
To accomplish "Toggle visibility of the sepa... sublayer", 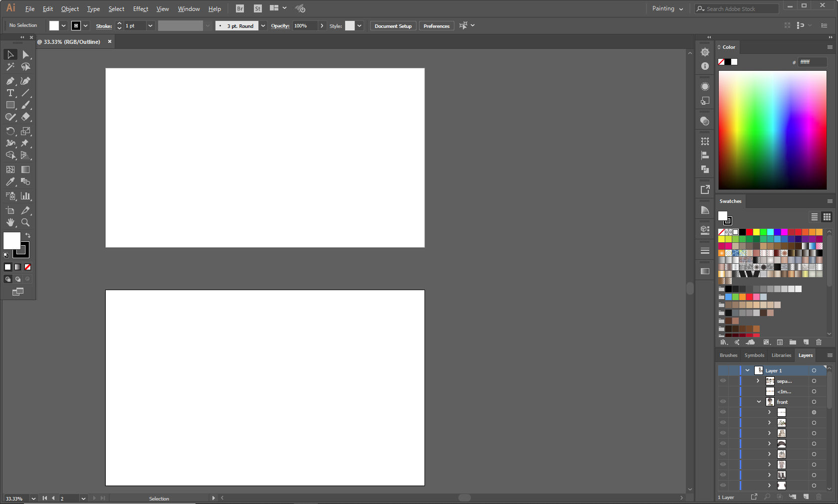I will (723, 381).
